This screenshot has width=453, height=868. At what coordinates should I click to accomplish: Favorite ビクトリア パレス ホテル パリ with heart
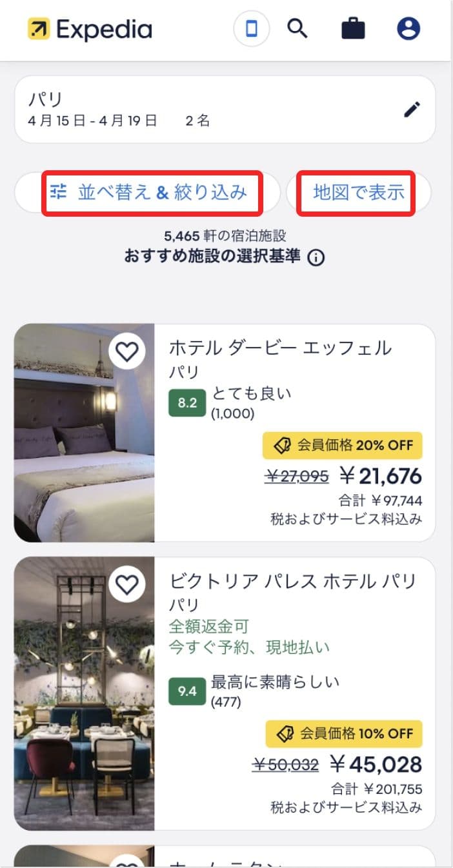127,584
